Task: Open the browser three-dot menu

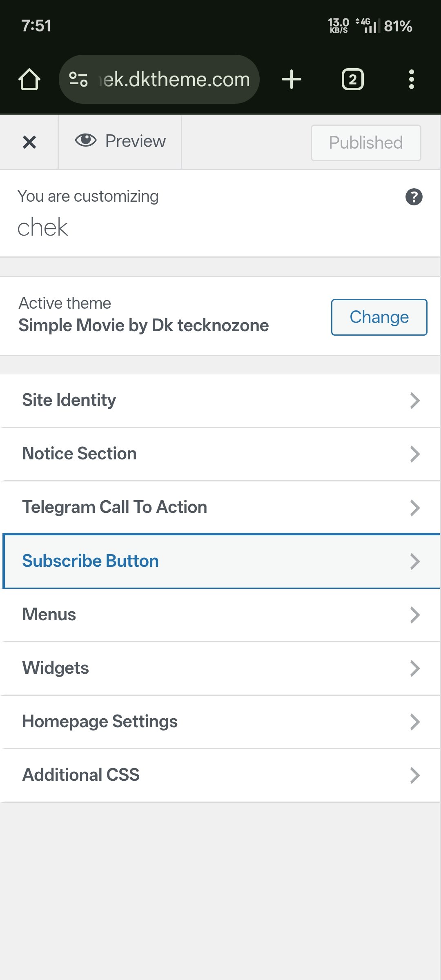Action: (411, 79)
